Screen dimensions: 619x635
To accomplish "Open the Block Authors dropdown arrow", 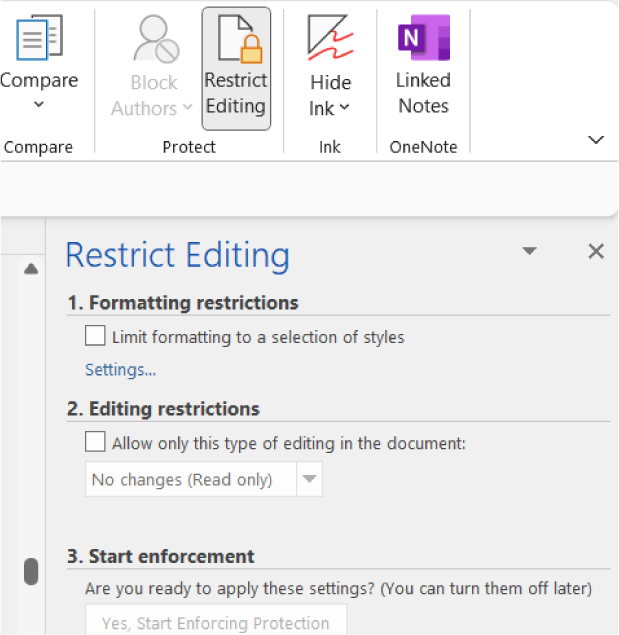I will [186, 109].
